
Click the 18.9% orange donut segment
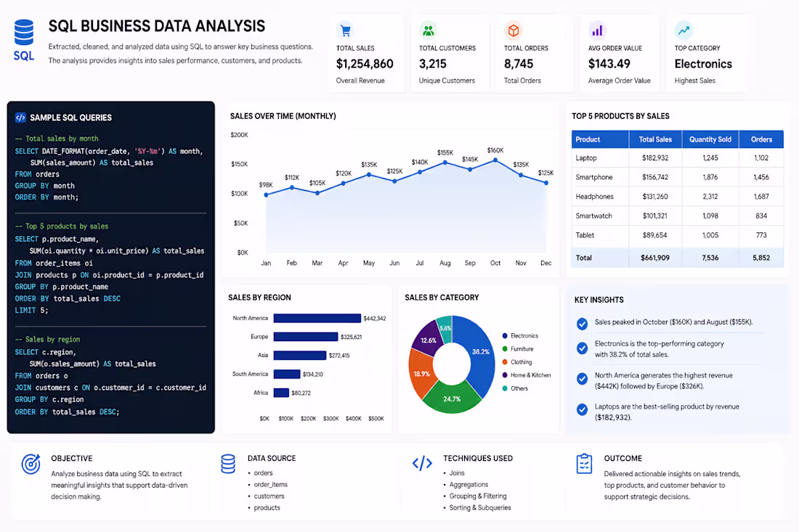click(421, 372)
